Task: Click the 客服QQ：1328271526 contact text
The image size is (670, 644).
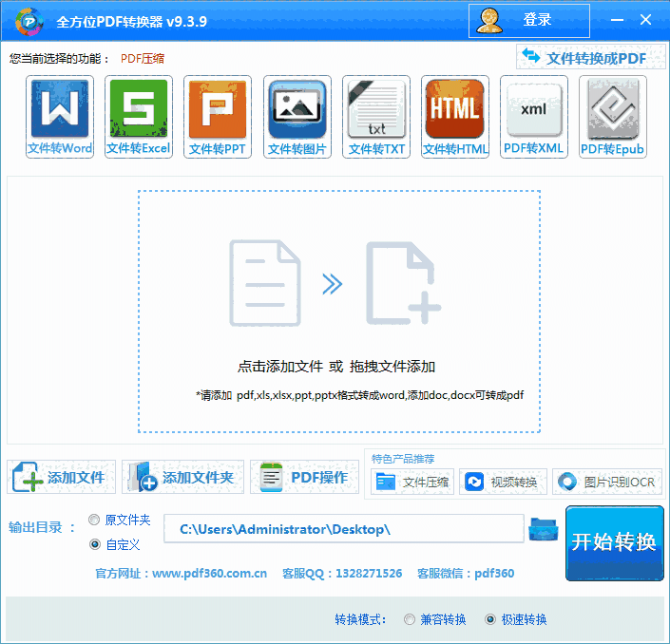Action: (x=342, y=573)
